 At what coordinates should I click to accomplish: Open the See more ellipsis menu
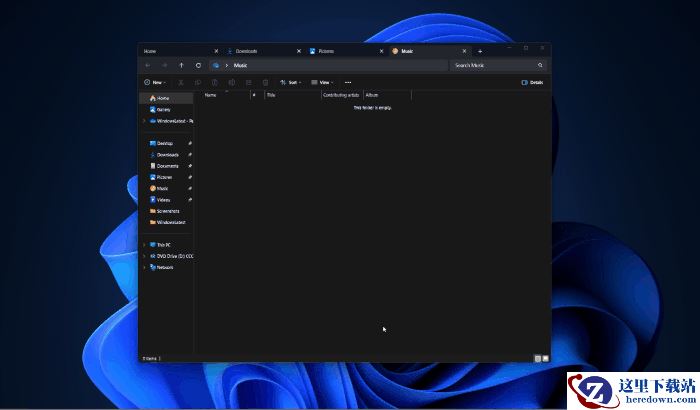(348, 83)
